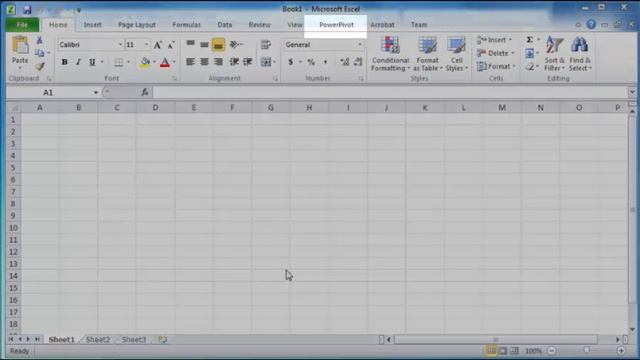Select Top Align icon
640x360 pixels.
(x=190, y=44)
